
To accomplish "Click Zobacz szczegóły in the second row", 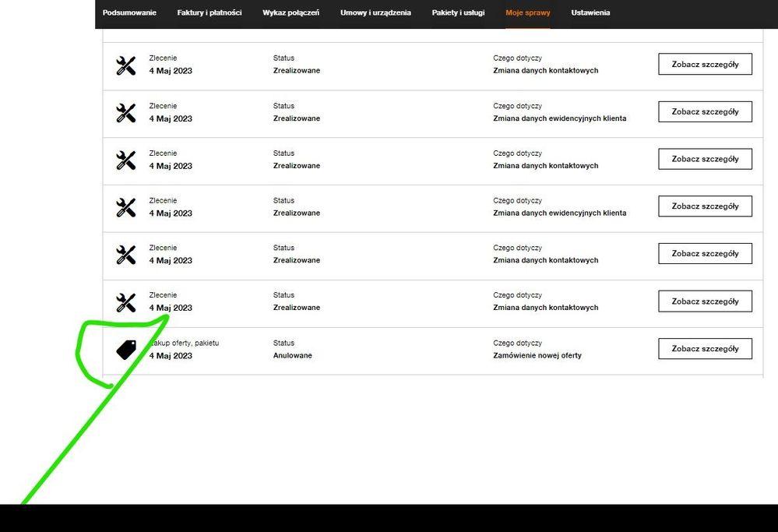I will (x=705, y=111).
